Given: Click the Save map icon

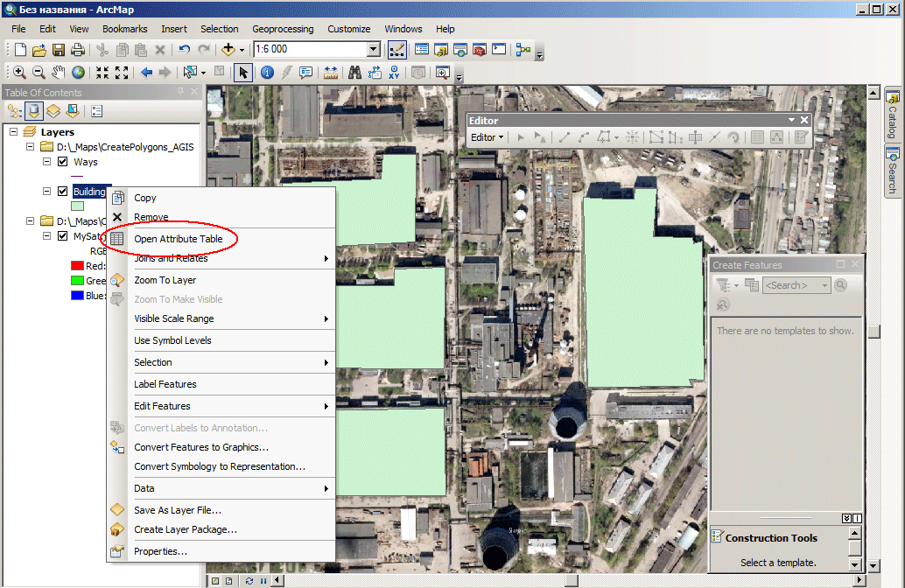Looking at the screenshot, I should [59, 50].
